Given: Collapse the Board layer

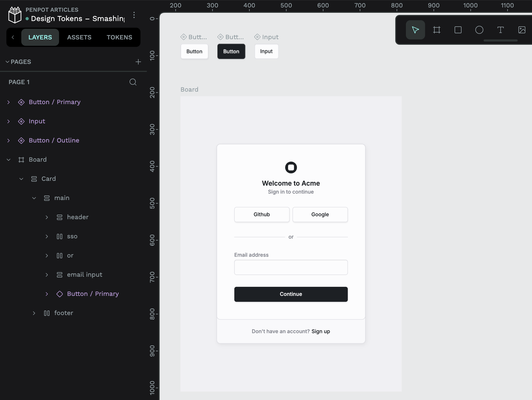Looking at the screenshot, I should pos(9,160).
